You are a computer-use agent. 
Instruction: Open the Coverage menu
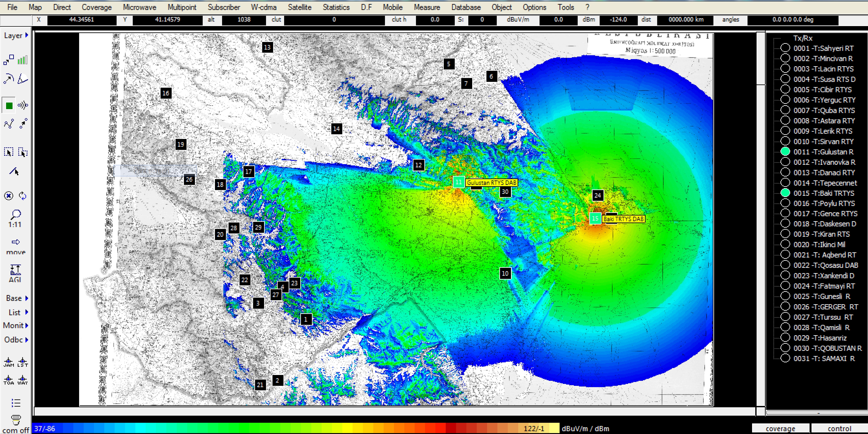click(x=96, y=7)
